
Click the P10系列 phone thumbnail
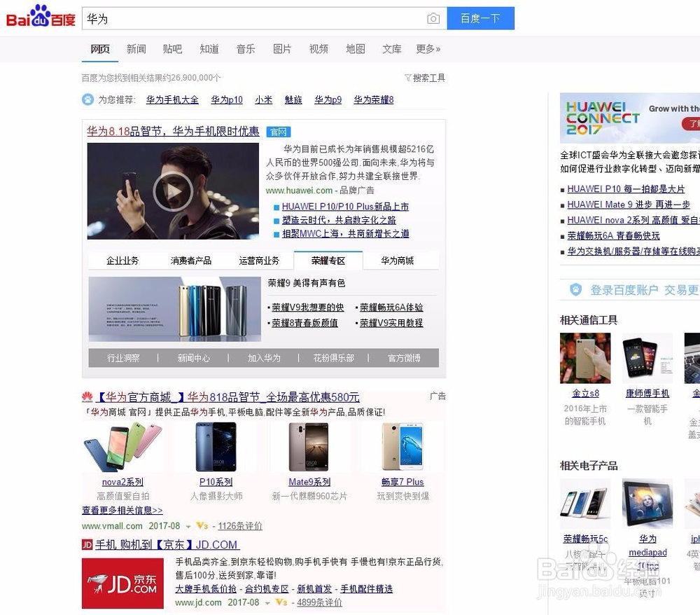pos(216,448)
